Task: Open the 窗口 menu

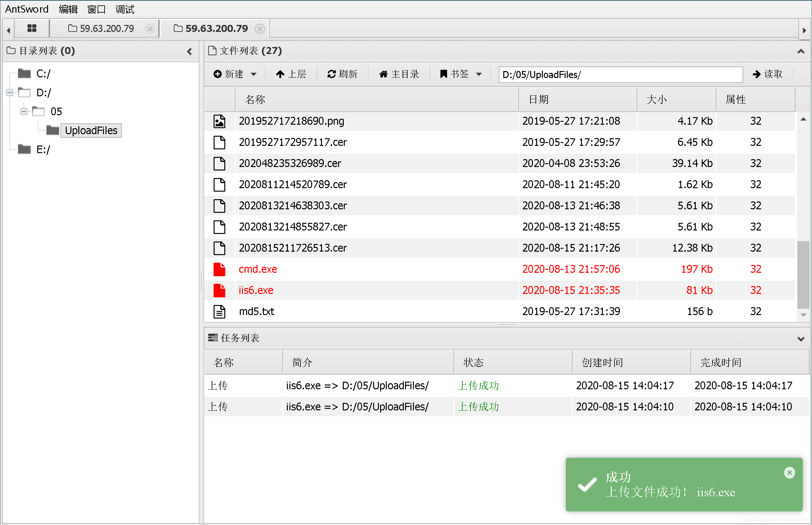Action: (97, 9)
